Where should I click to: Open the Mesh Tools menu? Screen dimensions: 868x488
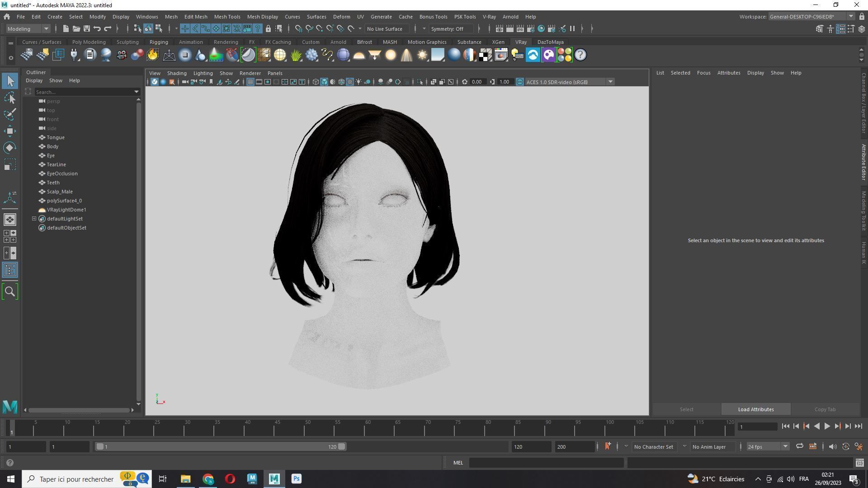coord(227,17)
